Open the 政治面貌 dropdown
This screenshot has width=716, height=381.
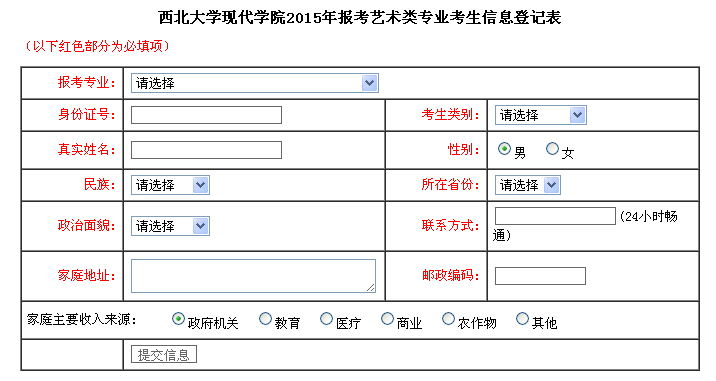coord(170,226)
